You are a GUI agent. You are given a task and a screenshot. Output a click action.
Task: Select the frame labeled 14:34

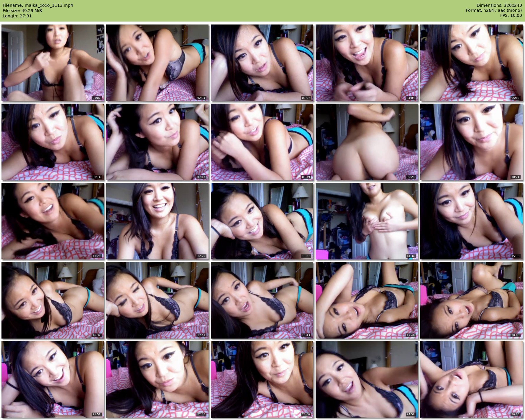pos(367,221)
